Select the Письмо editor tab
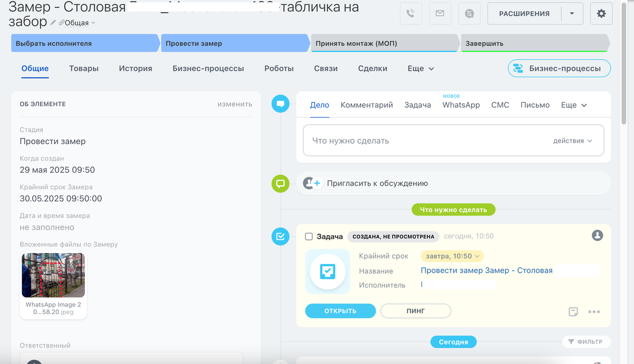634x364 pixels. pos(535,105)
